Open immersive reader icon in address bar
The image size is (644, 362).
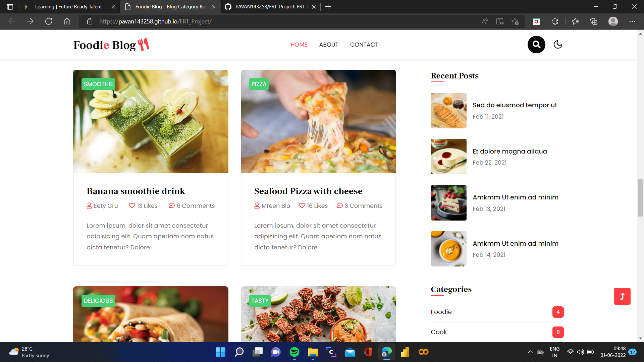(500, 21)
